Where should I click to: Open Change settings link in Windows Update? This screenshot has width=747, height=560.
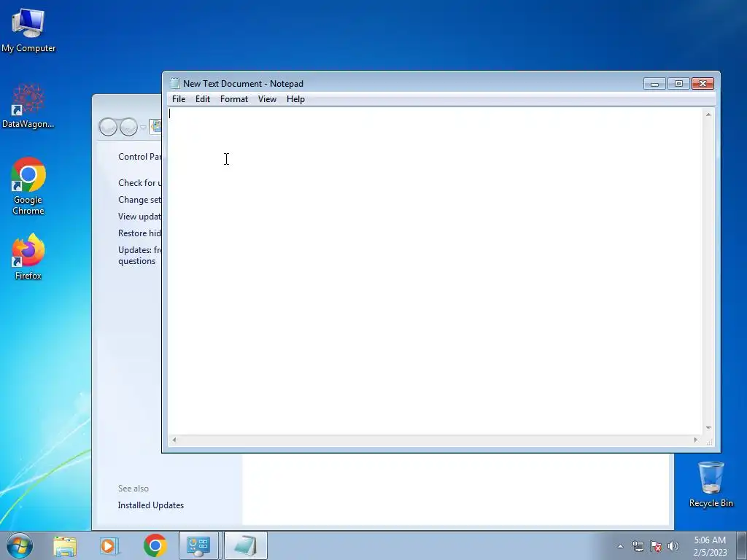[x=139, y=200]
